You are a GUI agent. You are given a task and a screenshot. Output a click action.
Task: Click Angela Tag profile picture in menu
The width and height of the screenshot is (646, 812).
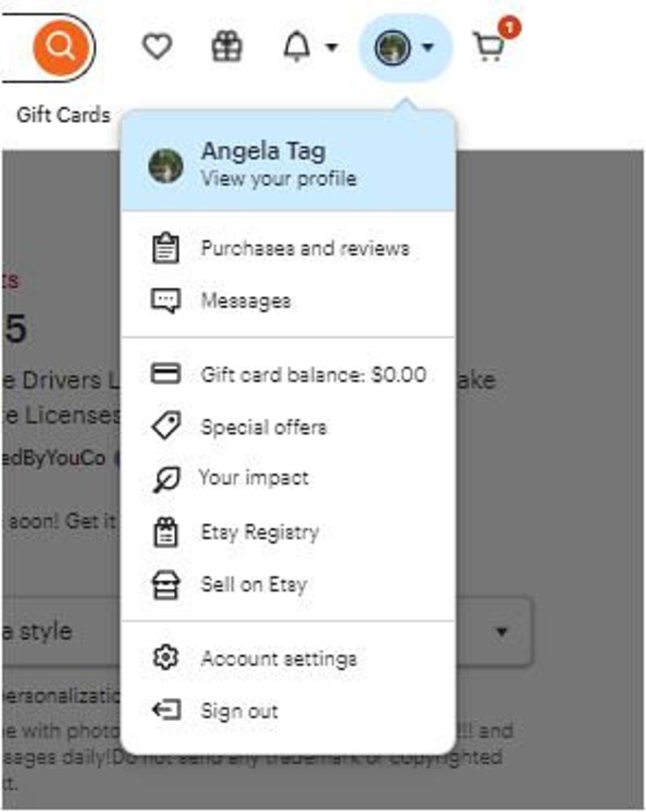pos(166,166)
